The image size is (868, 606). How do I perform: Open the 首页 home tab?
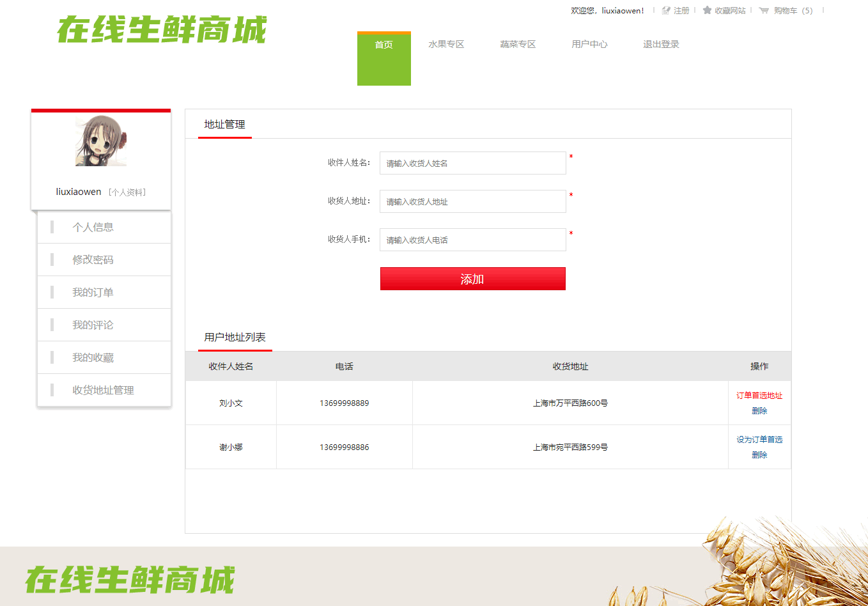click(x=384, y=58)
